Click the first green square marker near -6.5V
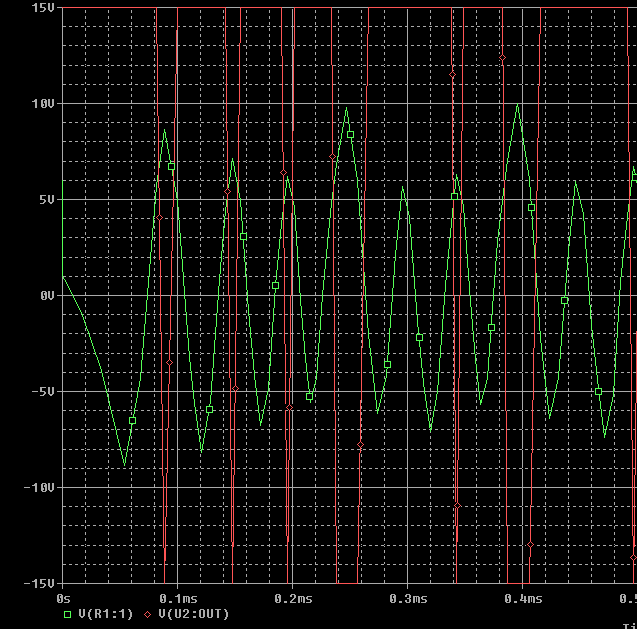Image resolution: width=637 pixels, height=629 pixels. pyautogui.click(x=132, y=421)
